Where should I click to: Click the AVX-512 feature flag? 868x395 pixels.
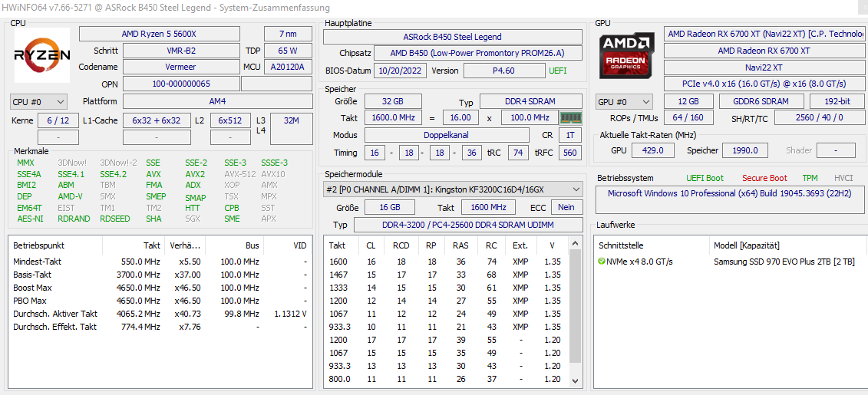tap(239, 174)
